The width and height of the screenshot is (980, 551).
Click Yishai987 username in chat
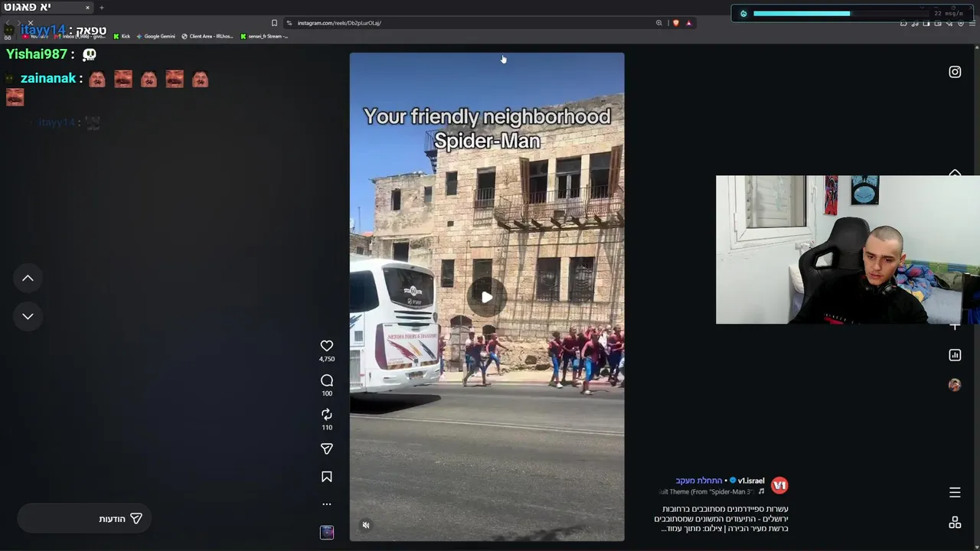tap(37, 54)
